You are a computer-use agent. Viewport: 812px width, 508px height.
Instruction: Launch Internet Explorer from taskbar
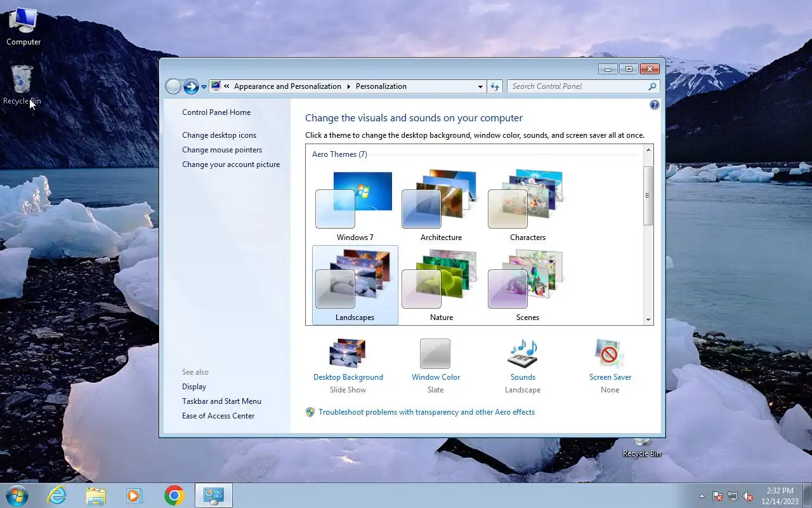(56, 495)
